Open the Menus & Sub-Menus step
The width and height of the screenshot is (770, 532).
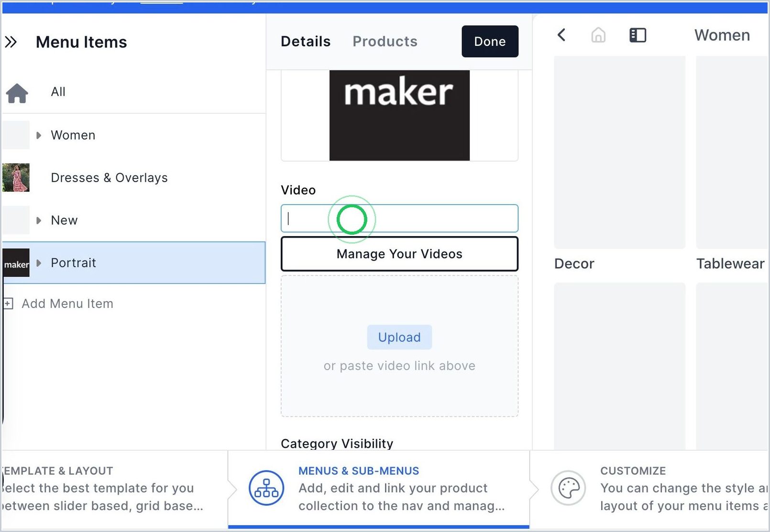pyautogui.click(x=379, y=489)
